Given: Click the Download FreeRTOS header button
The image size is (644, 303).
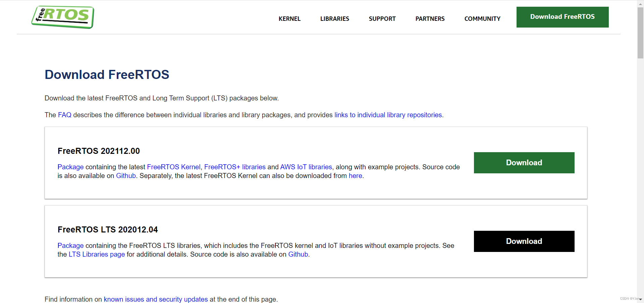Looking at the screenshot, I should 562,17.
